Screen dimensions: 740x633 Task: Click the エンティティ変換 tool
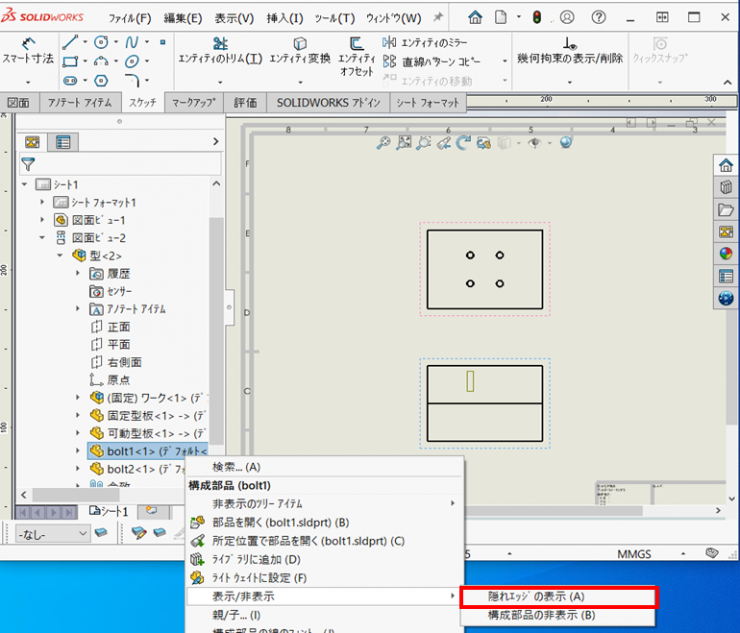(x=300, y=51)
